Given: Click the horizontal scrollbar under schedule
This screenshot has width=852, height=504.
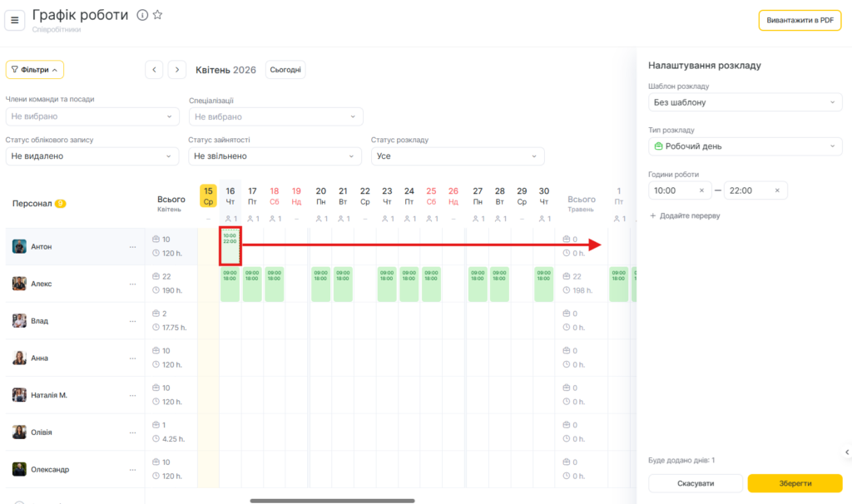Looking at the screenshot, I should click(x=332, y=501).
